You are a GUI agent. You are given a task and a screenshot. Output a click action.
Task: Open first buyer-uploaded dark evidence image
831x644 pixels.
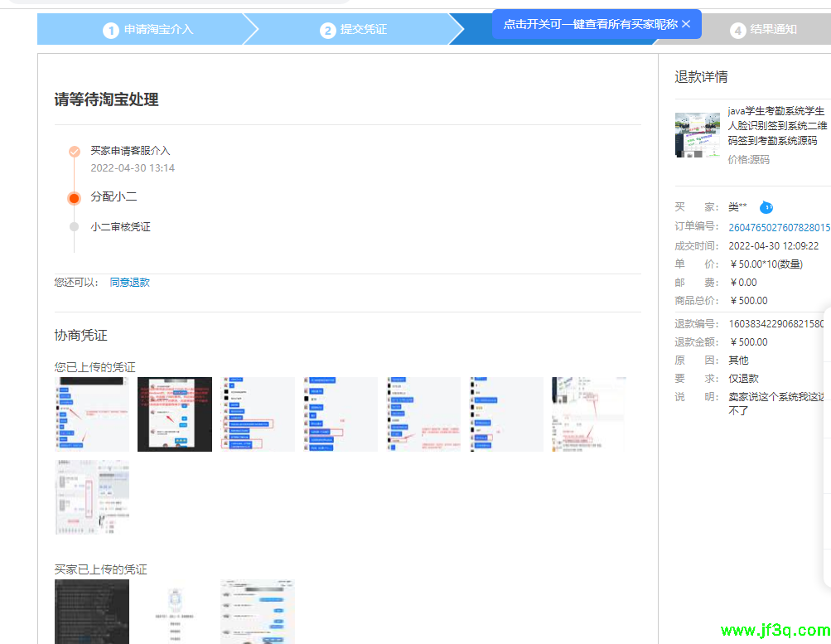[92, 612]
